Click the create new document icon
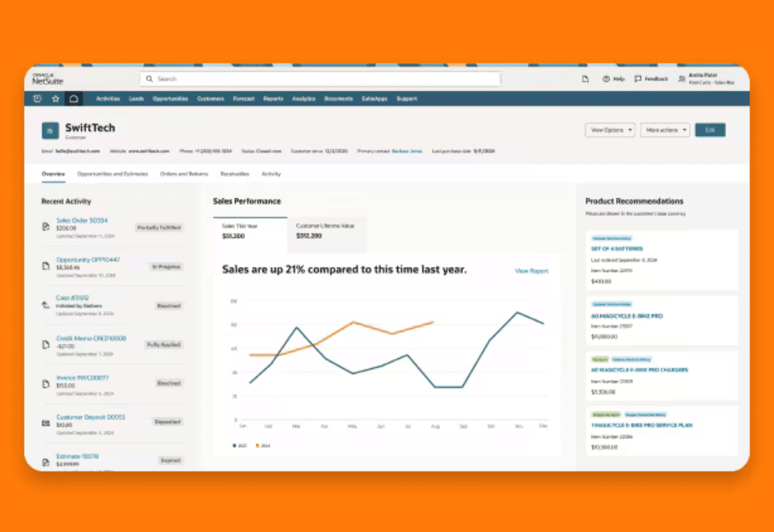774x532 pixels. 585,79
